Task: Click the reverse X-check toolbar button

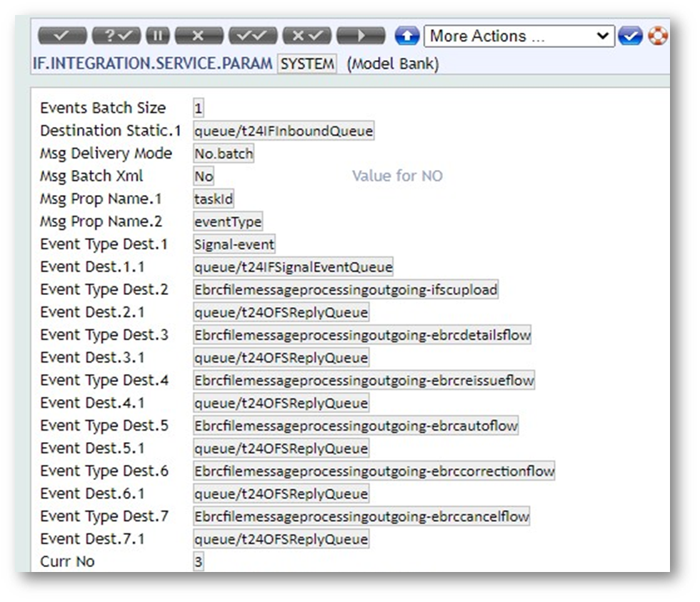Action: click(306, 36)
